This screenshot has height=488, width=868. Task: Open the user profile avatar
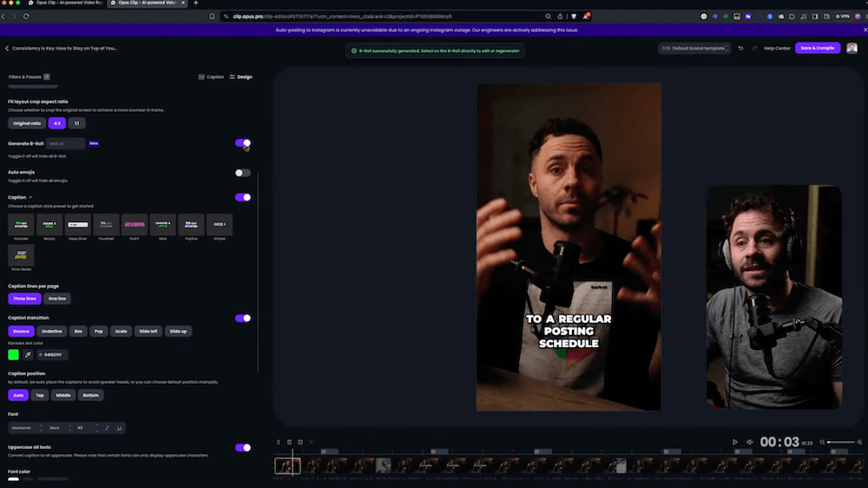(852, 48)
